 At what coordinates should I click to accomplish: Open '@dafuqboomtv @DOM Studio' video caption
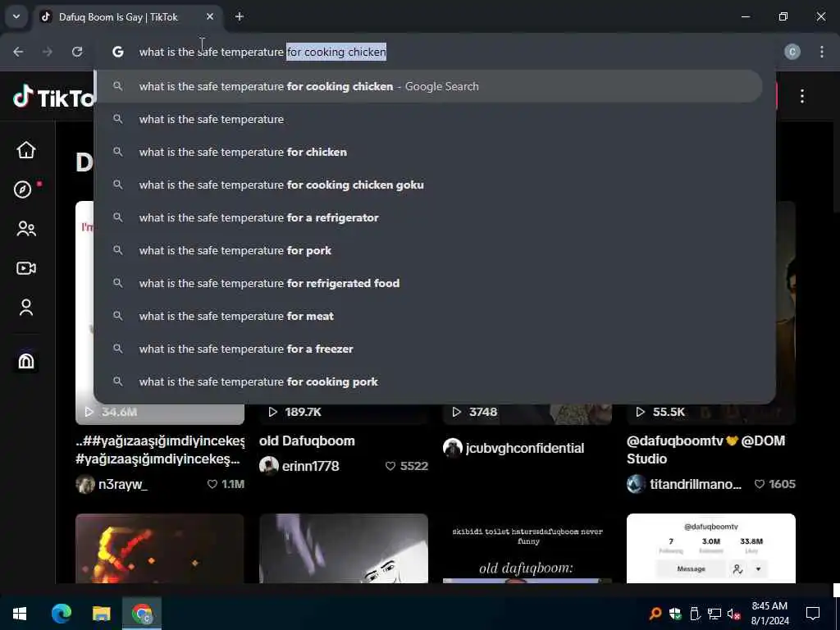706,450
